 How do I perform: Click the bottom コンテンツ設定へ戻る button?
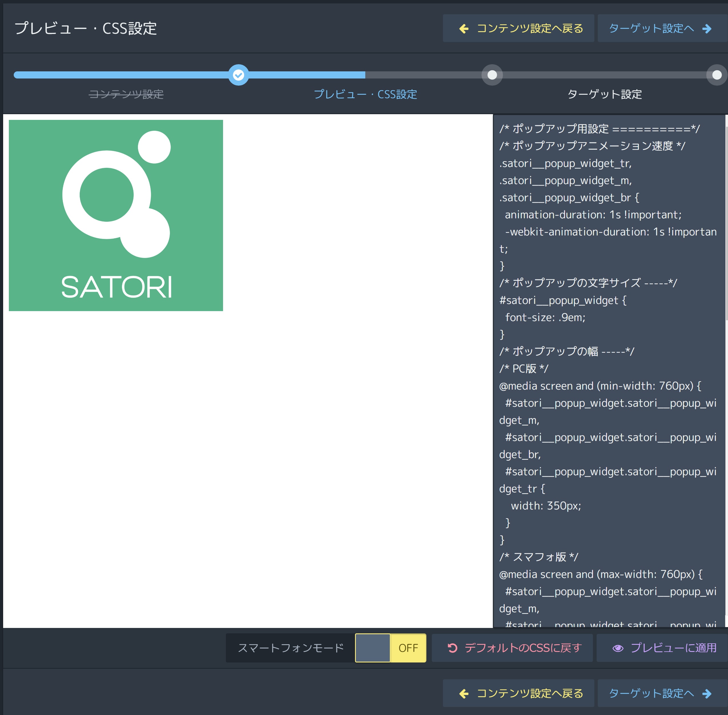click(x=518, y=693)
